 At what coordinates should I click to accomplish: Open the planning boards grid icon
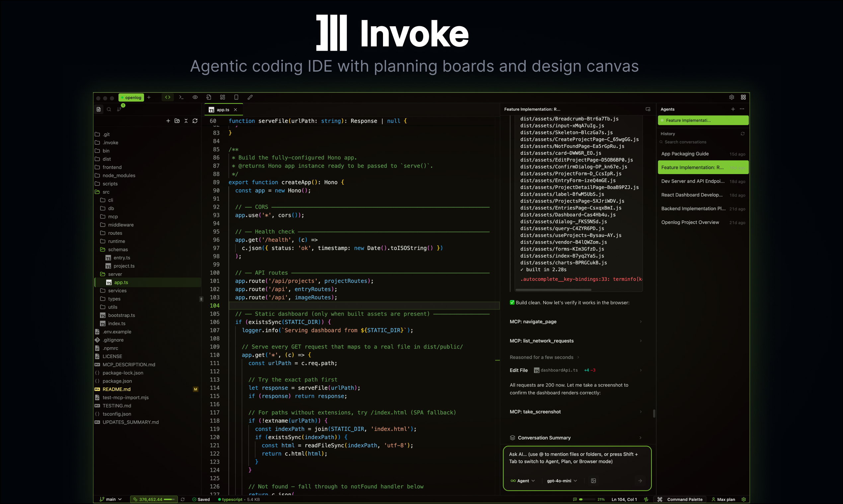coord(223,97)
